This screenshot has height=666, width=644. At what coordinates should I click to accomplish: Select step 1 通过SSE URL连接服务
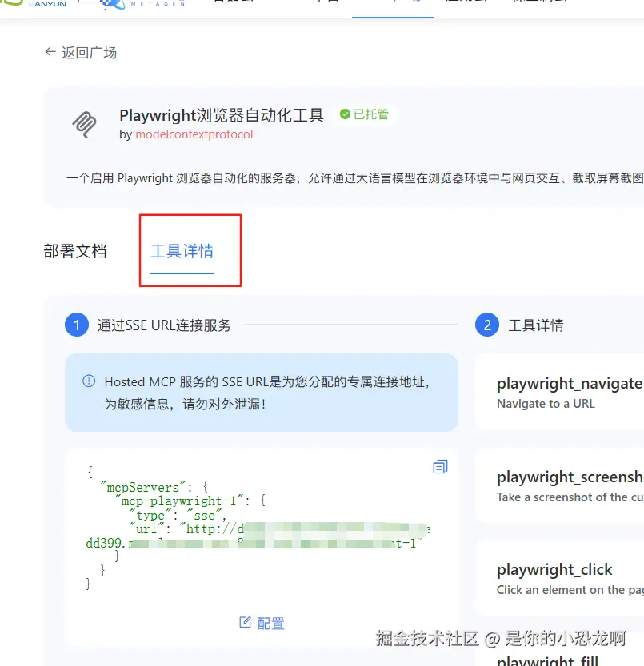148,325
